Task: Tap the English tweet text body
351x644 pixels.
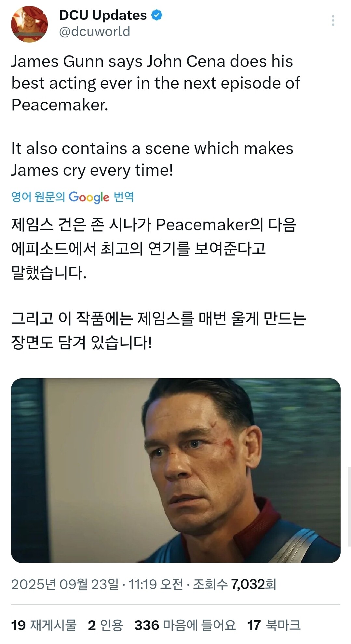Action: coord(156,116)
